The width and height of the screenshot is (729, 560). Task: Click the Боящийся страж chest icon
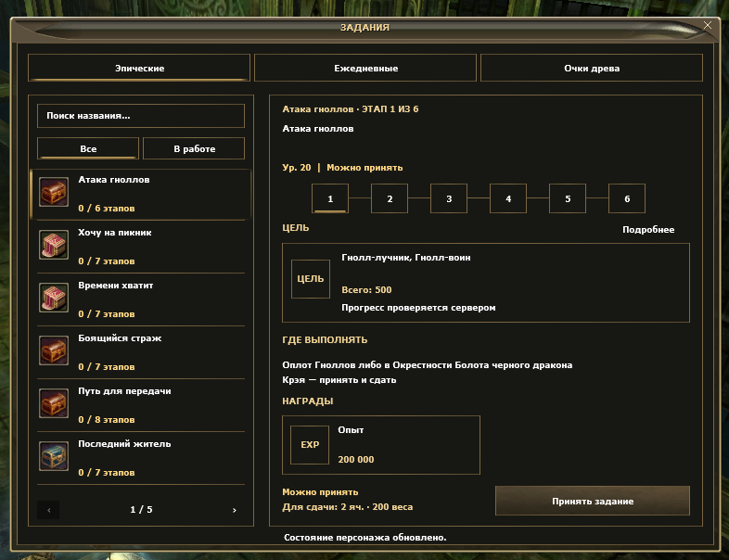(54, 350)
